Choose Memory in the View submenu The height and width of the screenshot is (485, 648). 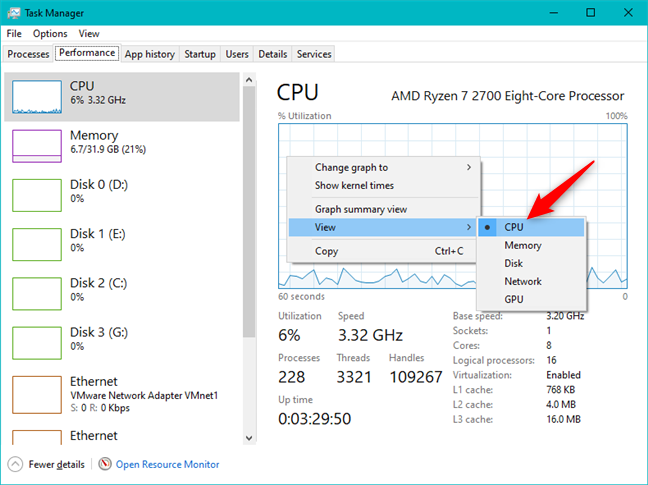(531, 245)
